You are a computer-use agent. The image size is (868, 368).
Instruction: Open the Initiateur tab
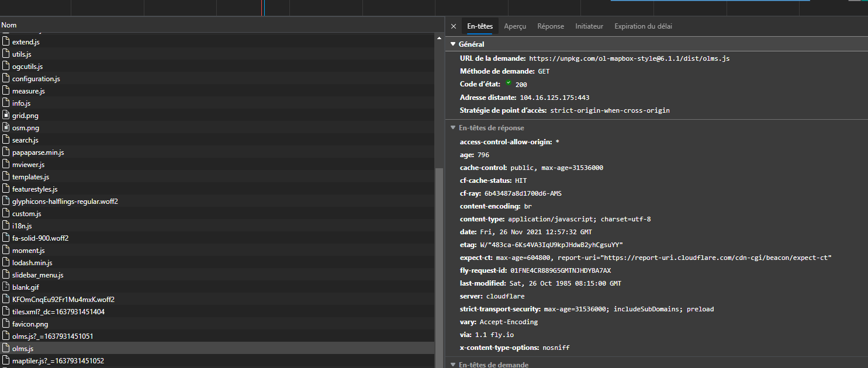tap(588, 26)
